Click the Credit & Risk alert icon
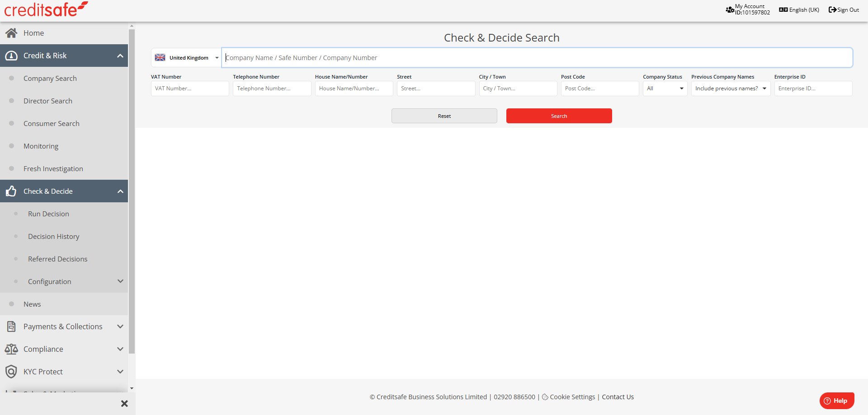Screen dimensions: 868x415 (x=11, y=55)
